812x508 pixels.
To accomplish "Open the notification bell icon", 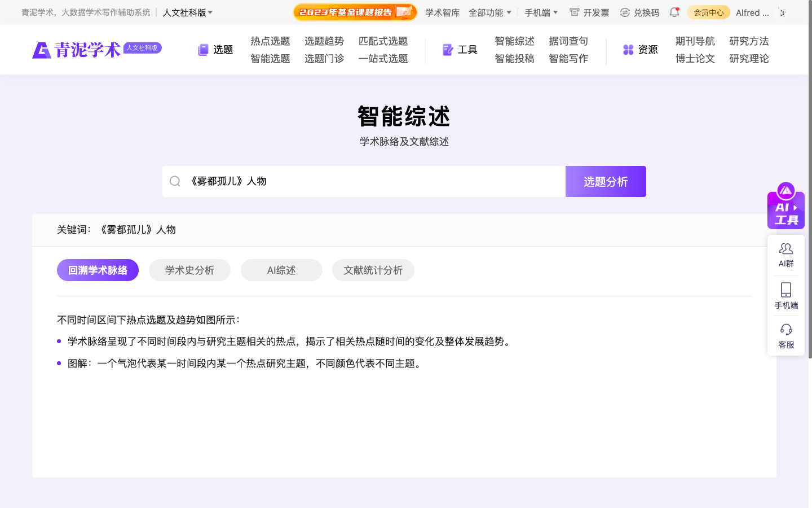I will click(674, 12).
